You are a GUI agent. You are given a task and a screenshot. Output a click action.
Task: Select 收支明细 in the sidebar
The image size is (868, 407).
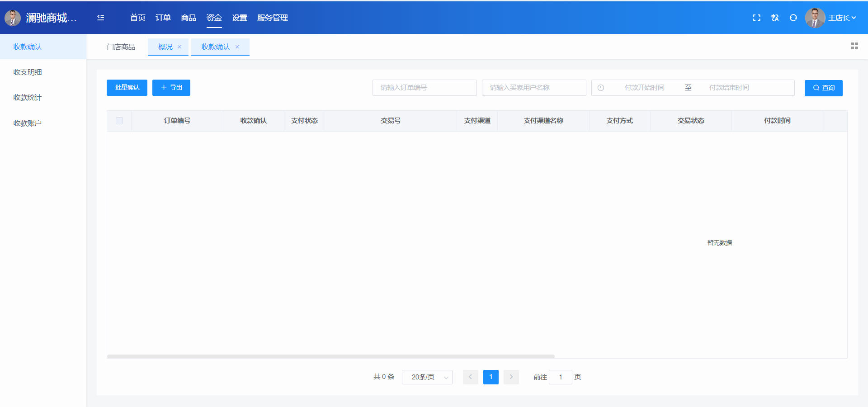(x=28, y=72)
